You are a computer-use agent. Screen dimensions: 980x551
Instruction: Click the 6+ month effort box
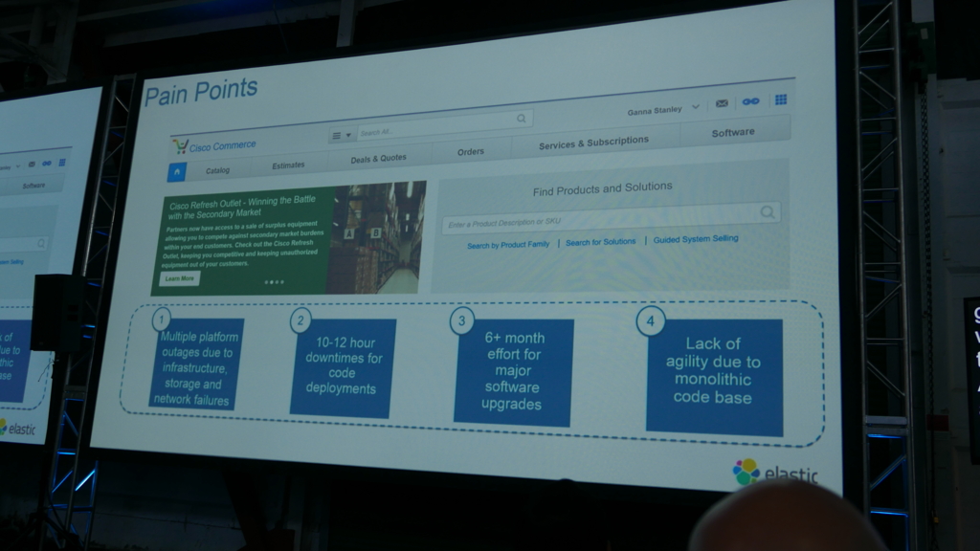(x=513, y=372)
